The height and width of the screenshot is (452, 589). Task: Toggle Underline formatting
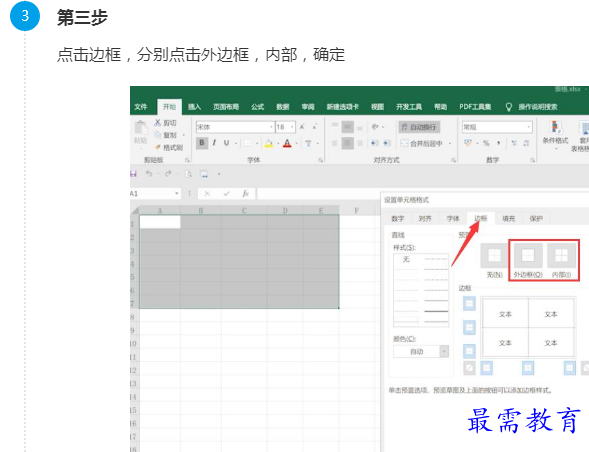(227, 143)
